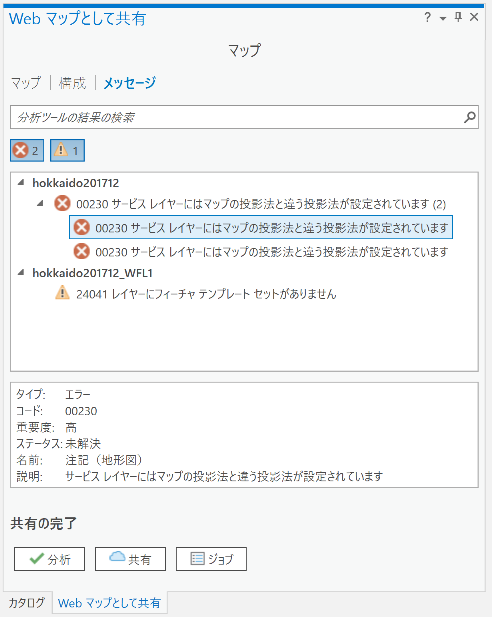Image resolution: width=492 pixels, height=617 pixels.
Task: Select the highlighted first 00230 error item
Action: tap(261, 227)
